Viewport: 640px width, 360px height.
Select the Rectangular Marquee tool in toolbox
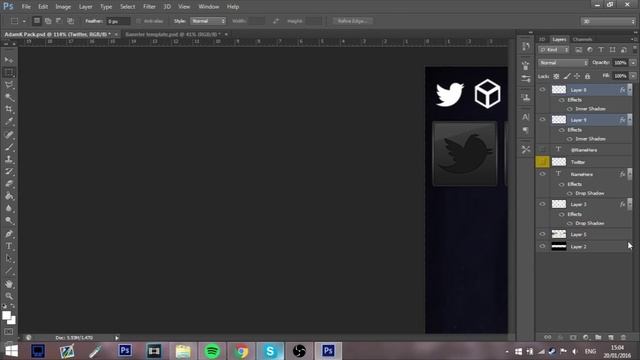point(9,73)
